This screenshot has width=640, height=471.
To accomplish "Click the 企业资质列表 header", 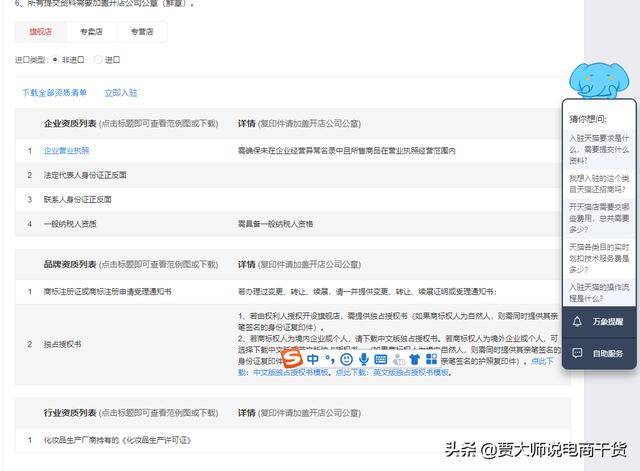I will pyautogui.click(x=70, y=123).
